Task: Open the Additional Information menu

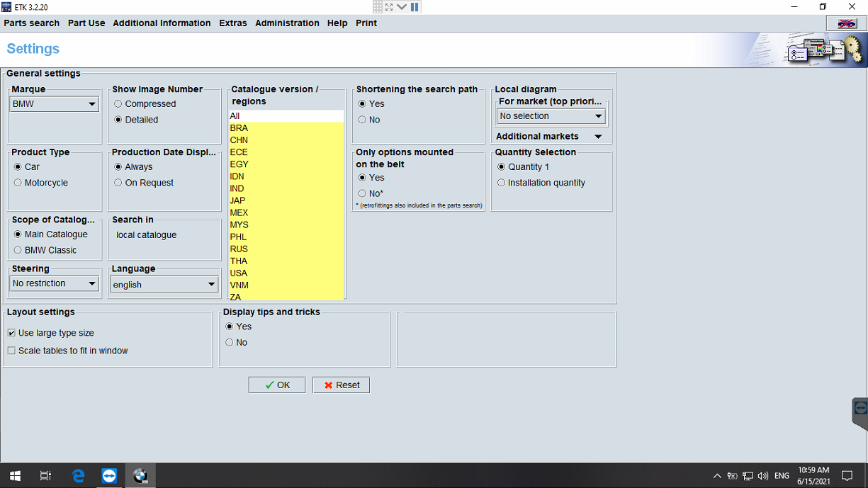Action: 162,23
